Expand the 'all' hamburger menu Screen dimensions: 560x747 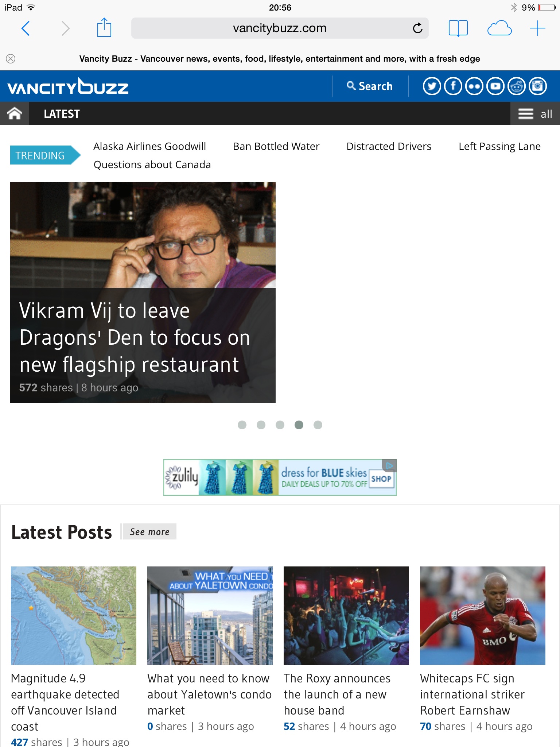[x=535, y=114]
